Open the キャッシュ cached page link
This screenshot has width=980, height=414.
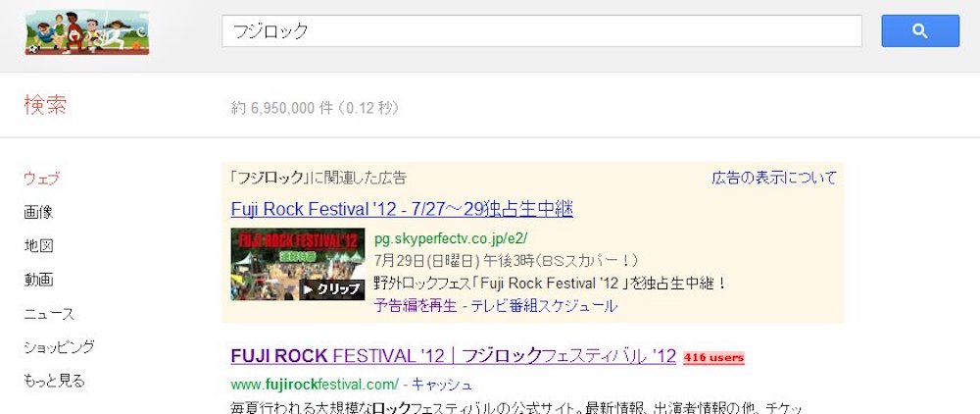(442, 384)
